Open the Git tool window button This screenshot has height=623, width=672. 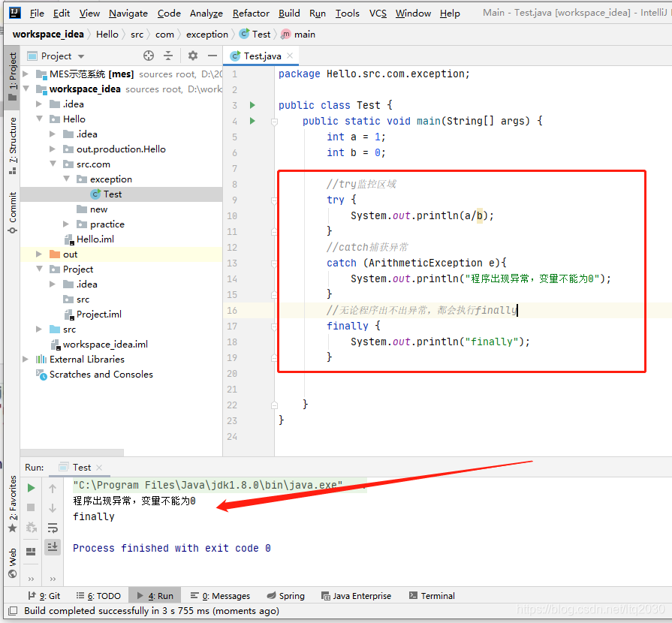point(44,595)
